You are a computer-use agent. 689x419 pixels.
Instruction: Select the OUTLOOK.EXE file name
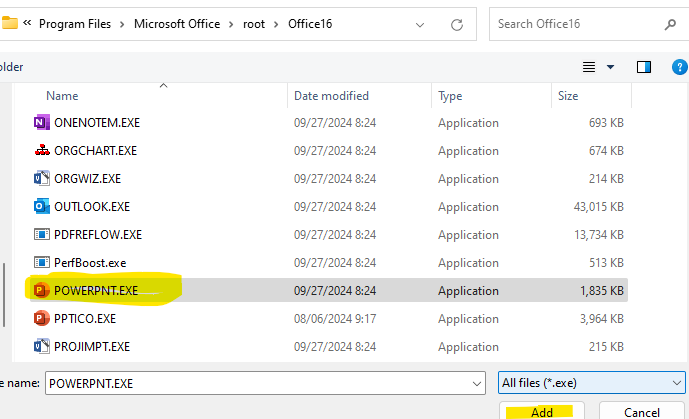point(92,206)
